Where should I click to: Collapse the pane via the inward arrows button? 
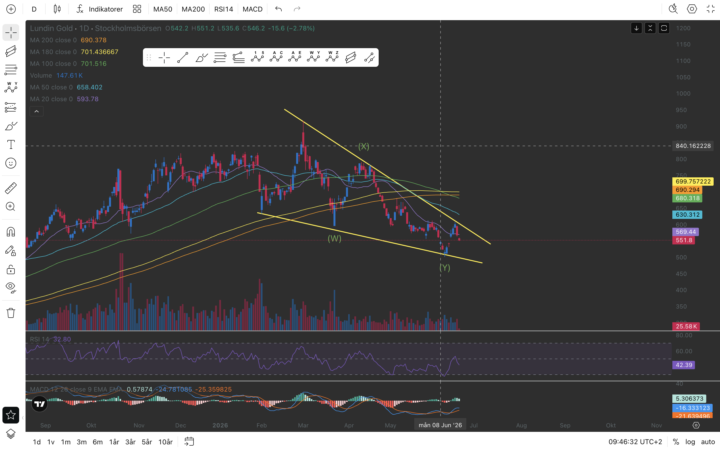pos(650,28)
